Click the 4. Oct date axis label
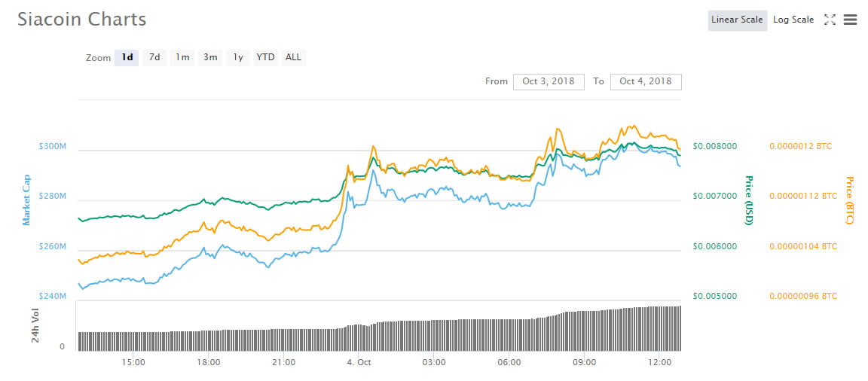Viewport: 868px width, 381px height. pos(357,363)
